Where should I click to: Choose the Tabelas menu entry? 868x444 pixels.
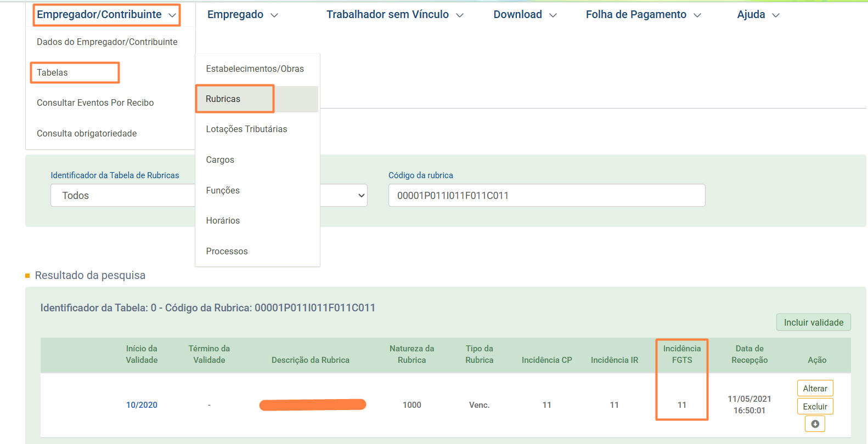click(53, 72)
